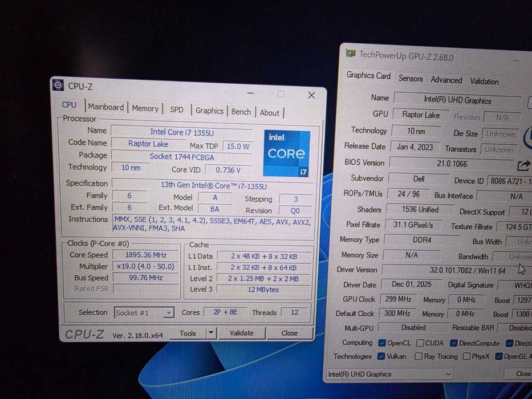This screenshot has height=399, width=532.
Task: Open the Intel(R) UHD Graphics GPU selector
Action: 389,374
